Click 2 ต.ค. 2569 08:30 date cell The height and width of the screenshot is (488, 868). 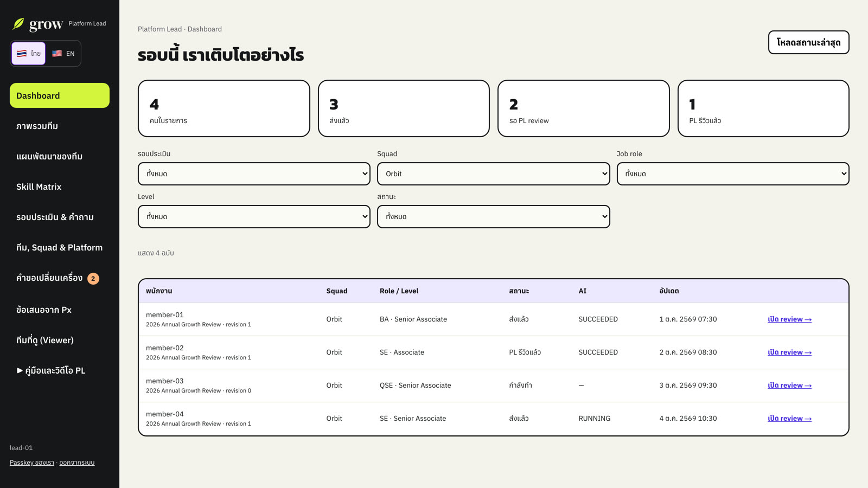(x=688, y=352)
